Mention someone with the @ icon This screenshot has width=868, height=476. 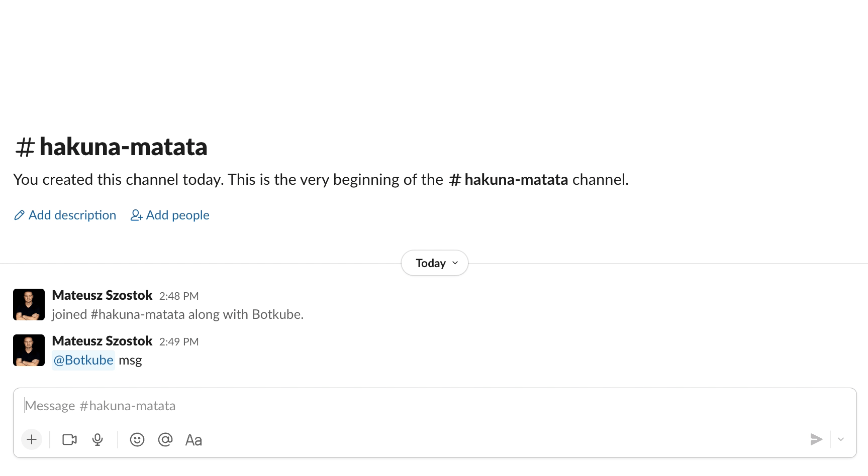pyautogui.click(x=165, y=440)
